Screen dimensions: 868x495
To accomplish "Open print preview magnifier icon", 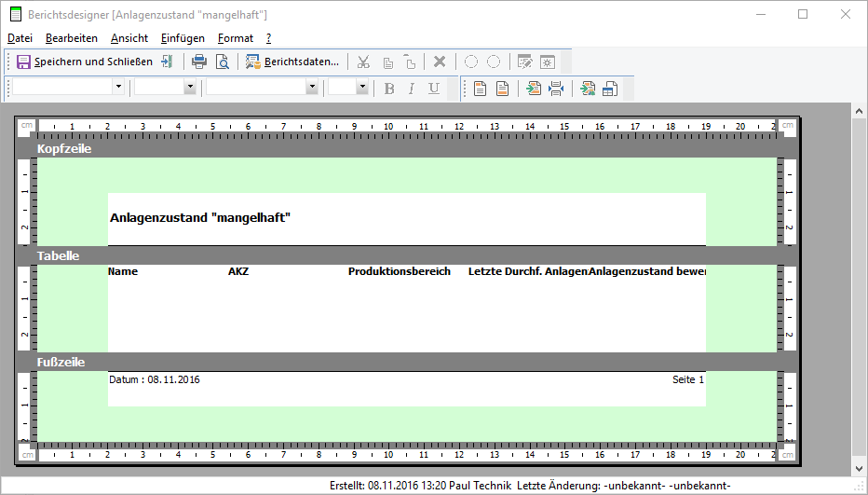I will coord(222,62).
